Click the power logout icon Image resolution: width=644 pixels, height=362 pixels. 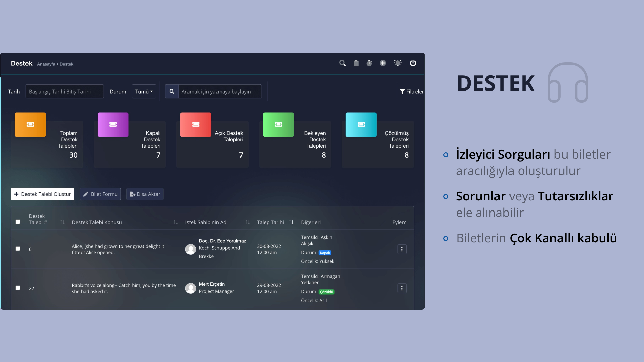point(413,63)
